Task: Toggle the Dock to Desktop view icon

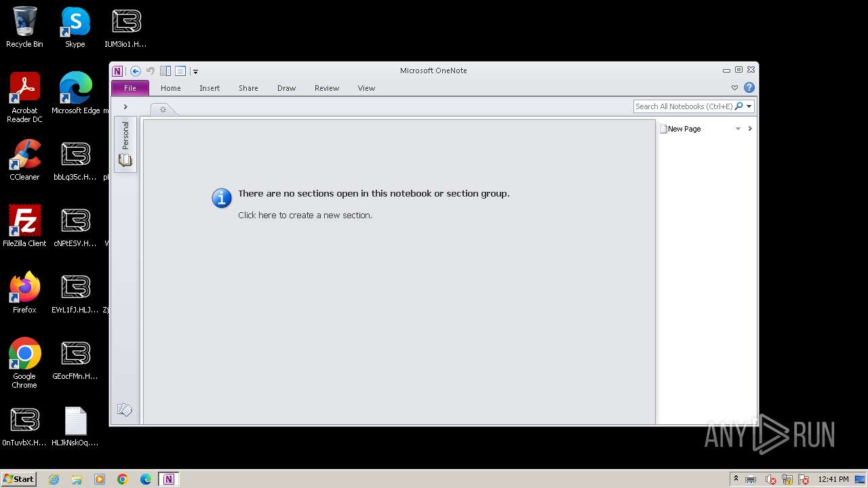Action: click(165, 71)
